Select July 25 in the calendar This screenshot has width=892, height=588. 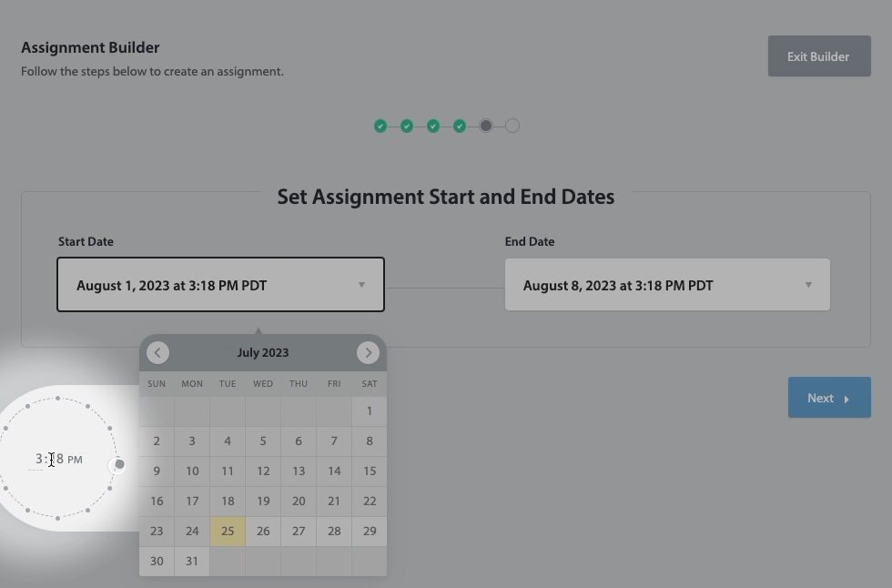[x=228, y=531]
